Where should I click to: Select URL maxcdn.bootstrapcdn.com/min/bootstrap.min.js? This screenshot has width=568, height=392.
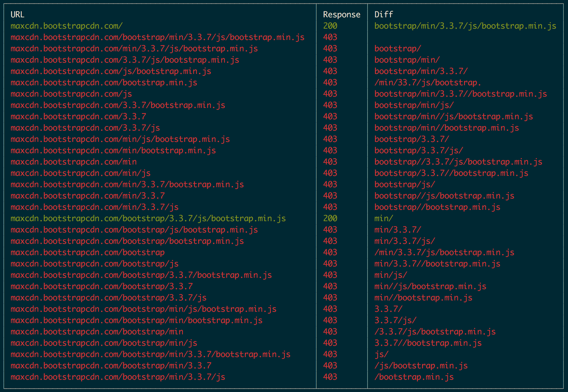coord(113,151)
